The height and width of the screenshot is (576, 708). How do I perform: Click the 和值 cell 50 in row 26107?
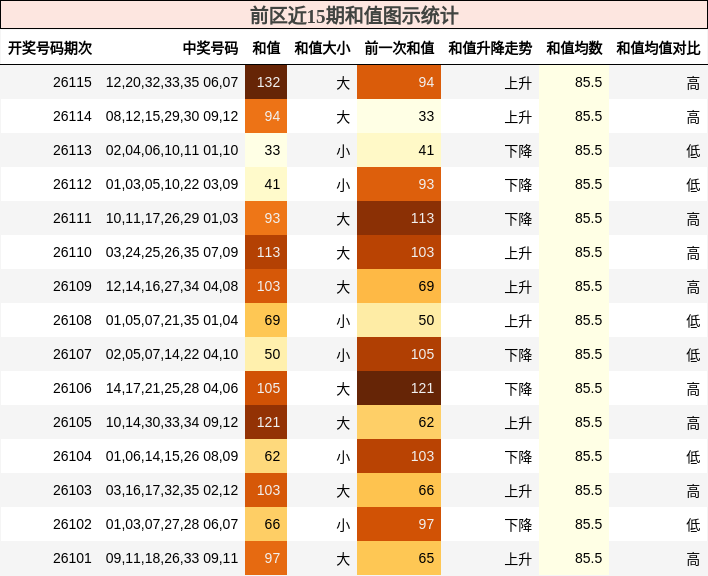point(266,354)
